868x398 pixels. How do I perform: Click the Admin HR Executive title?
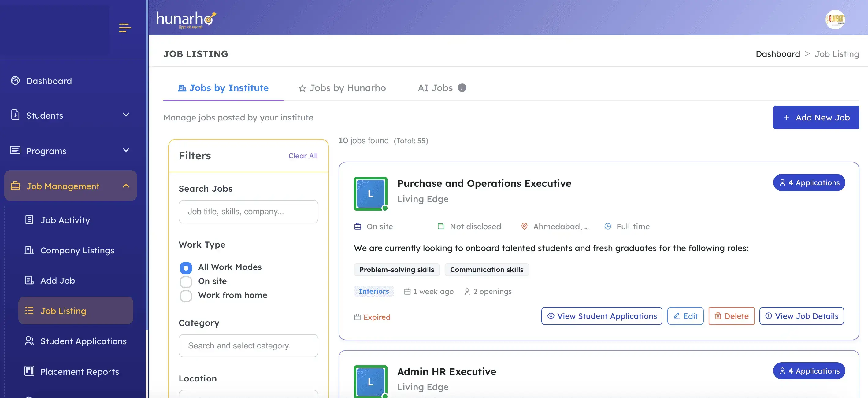(447, 371)
